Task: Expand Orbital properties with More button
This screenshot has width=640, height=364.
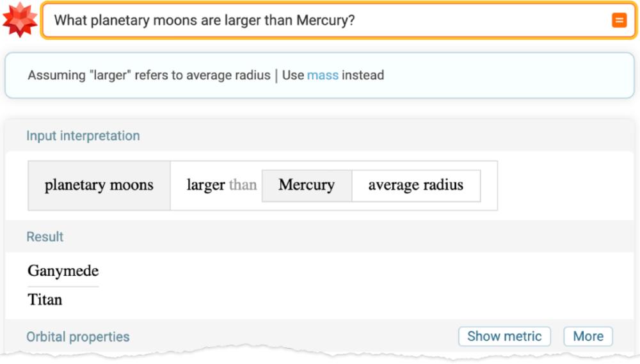Action: [588, 336]
